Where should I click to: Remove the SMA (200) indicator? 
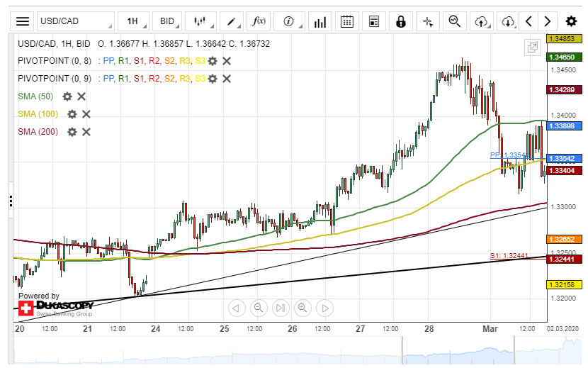[86, 132]
